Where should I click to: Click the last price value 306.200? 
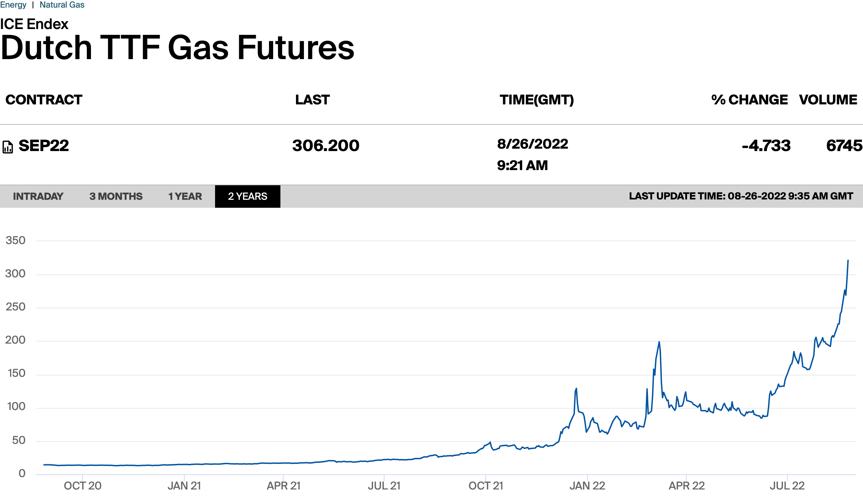click(326, 146)
